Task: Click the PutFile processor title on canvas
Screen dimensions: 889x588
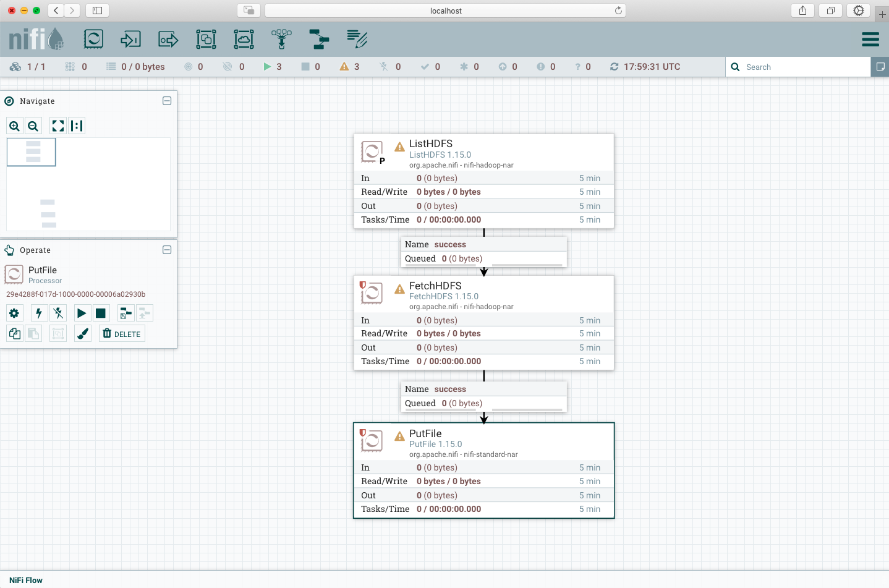Action: coord(425,433)
